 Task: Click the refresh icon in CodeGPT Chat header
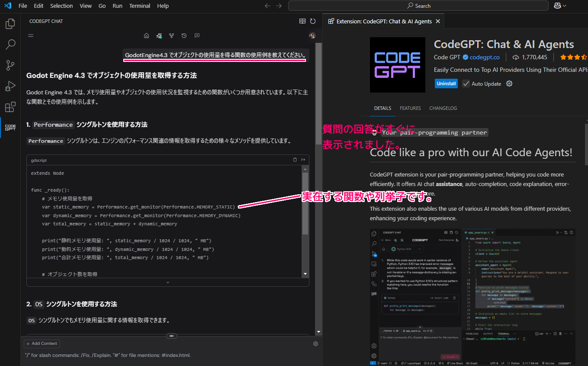click(x=313, y=21)
